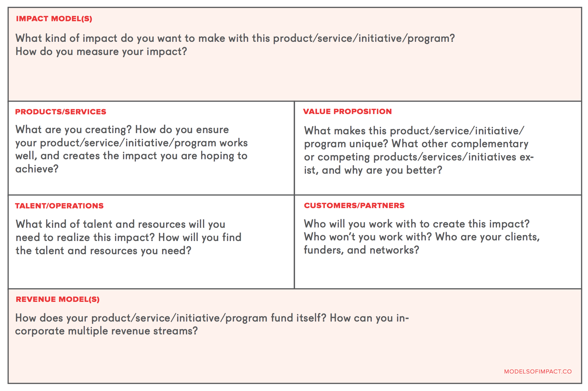Click the 'How do you measure your impact?' text
This screenshot has width=588, height=391.
(101, 52)
